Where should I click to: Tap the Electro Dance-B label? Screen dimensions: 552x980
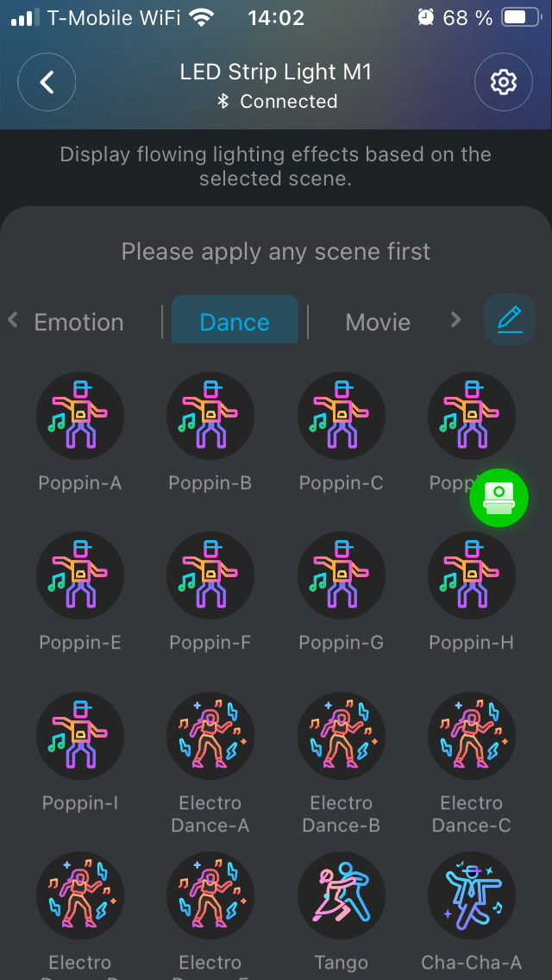pyautogui.click(x=342, y=814)
